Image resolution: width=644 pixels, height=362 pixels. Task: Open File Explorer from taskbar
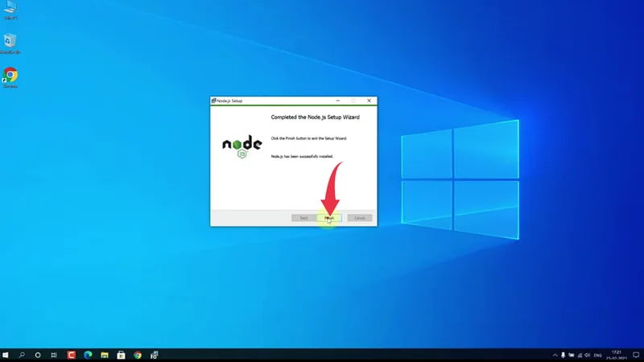click(105, 355)
